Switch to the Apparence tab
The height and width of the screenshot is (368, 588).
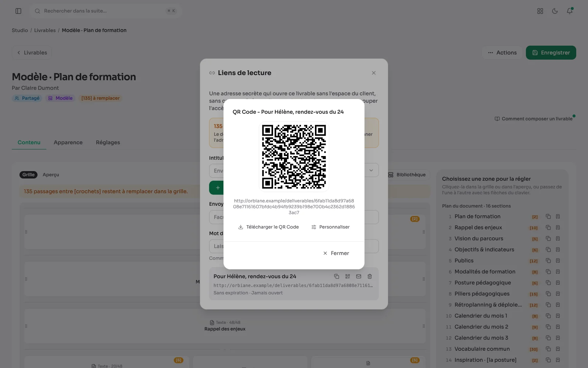click(68, 142)
